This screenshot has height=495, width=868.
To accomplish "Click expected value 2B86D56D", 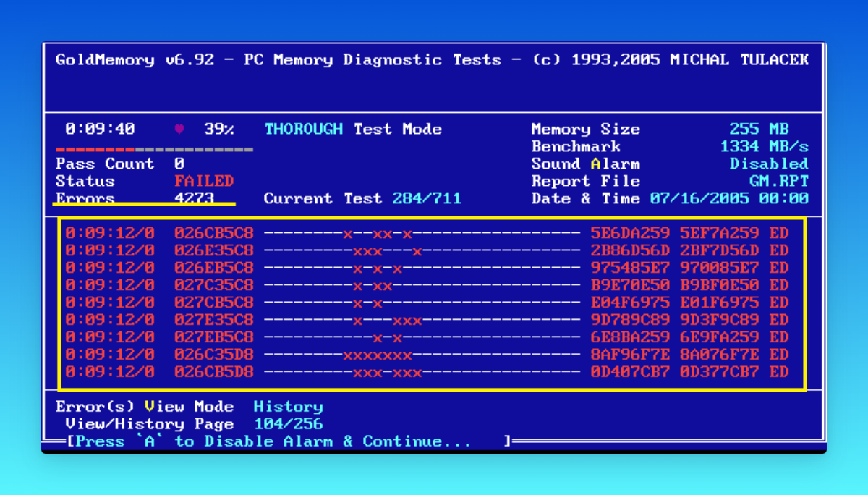I will pos(630,251).
